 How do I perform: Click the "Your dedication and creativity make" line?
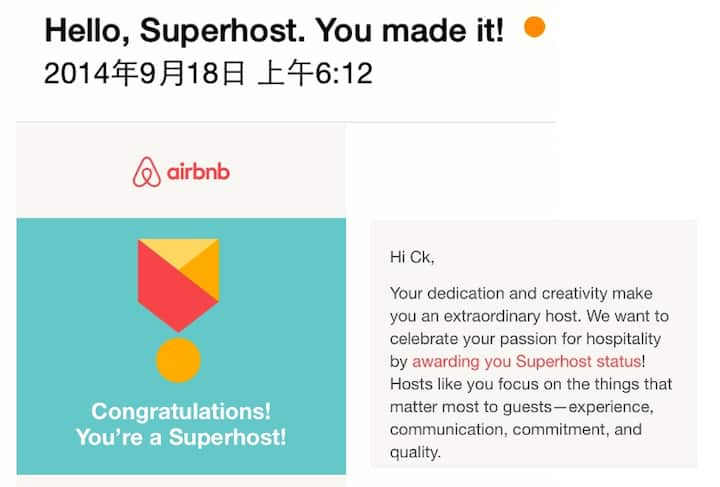(521, 293)
